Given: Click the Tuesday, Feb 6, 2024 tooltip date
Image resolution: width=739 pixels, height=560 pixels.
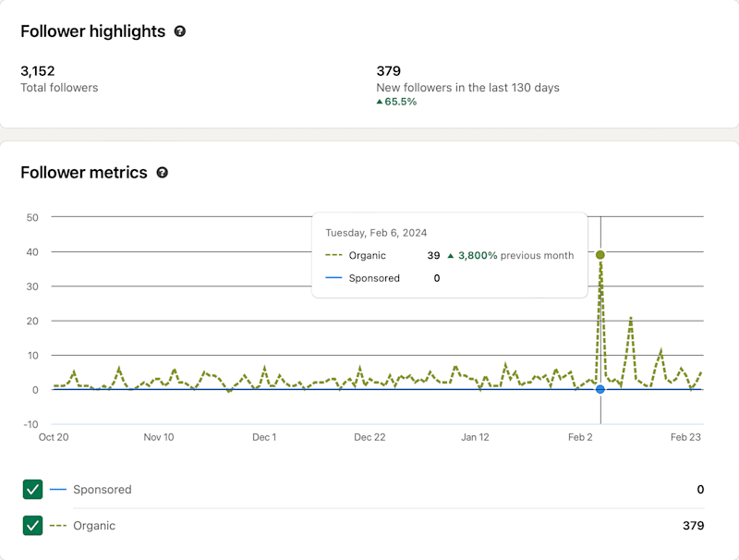Looking at the screenshot, I should pos(376,233).
